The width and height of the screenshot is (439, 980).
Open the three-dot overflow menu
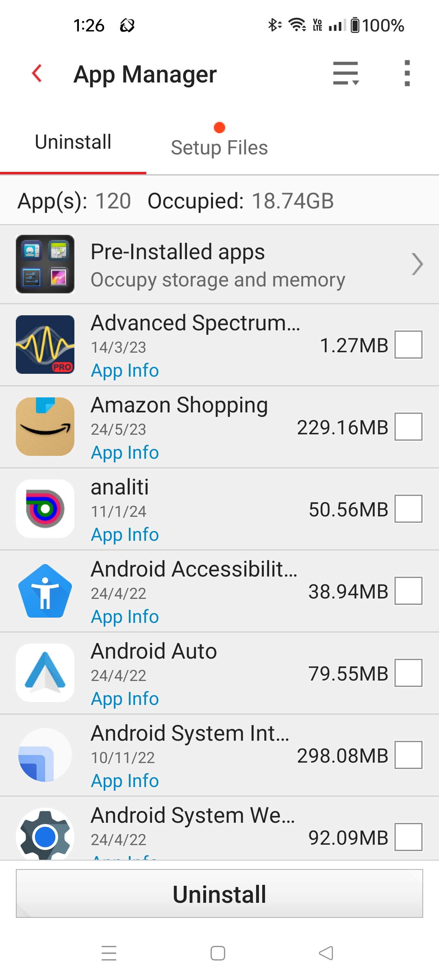coord(407,74)
